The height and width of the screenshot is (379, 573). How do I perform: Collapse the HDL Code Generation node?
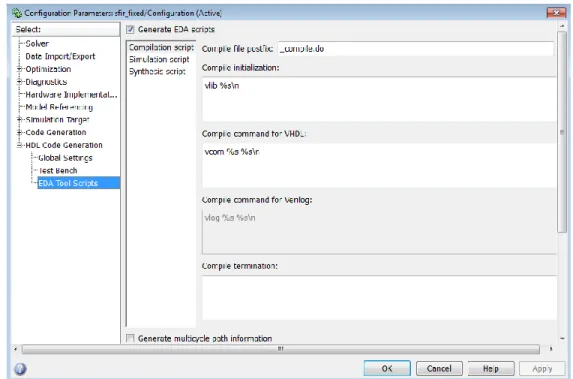19,145
